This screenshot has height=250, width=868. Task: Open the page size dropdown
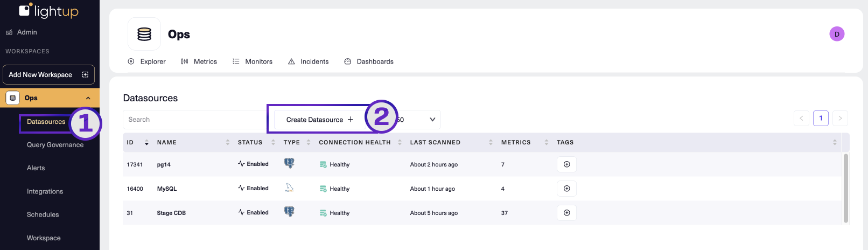point(420,120)
